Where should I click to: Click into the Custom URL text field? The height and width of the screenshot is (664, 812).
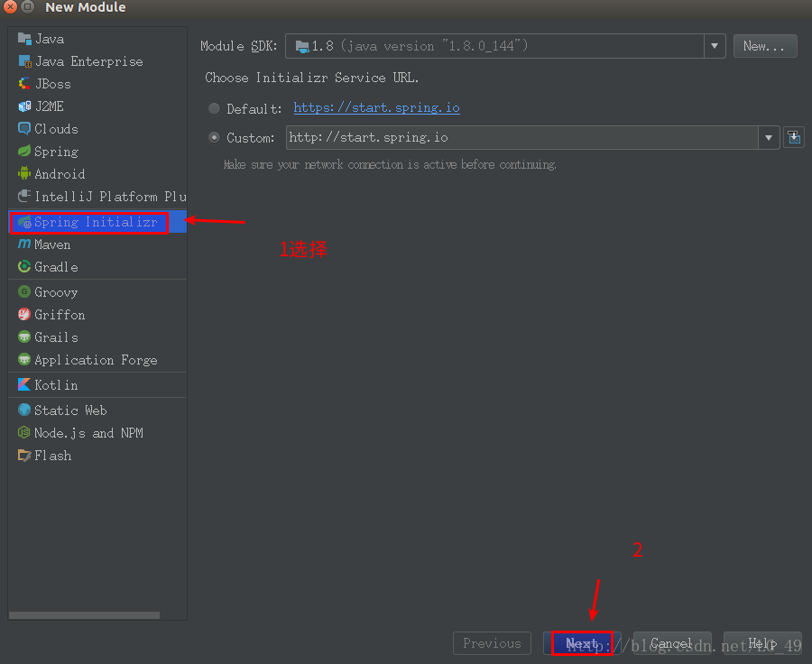click(522, 137)
